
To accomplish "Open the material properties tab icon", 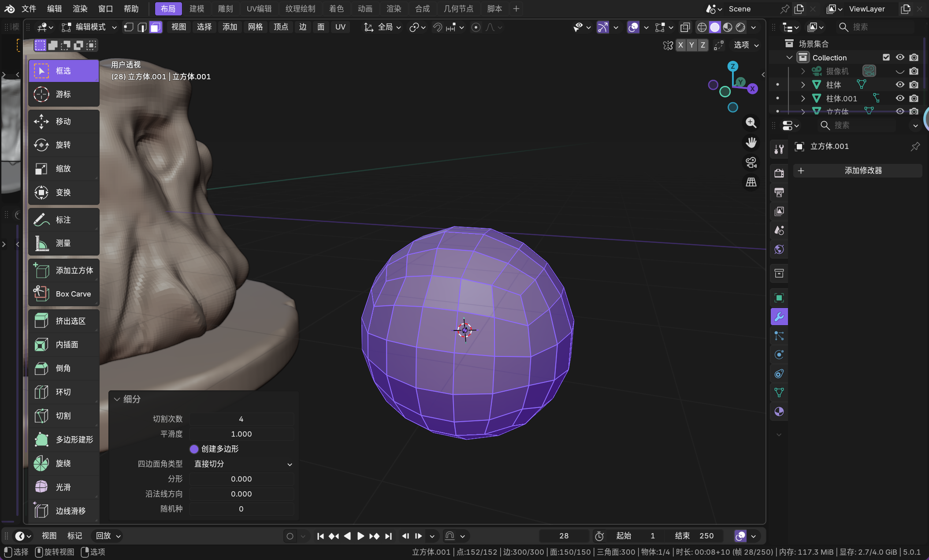I will (x=779, y=412).
